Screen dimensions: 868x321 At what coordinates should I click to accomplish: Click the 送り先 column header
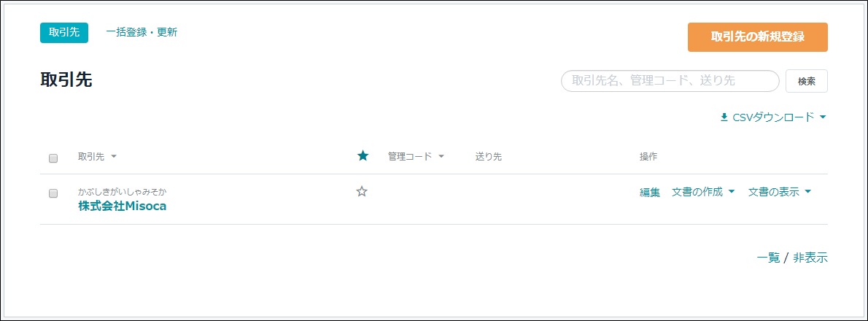pos(488,157)
